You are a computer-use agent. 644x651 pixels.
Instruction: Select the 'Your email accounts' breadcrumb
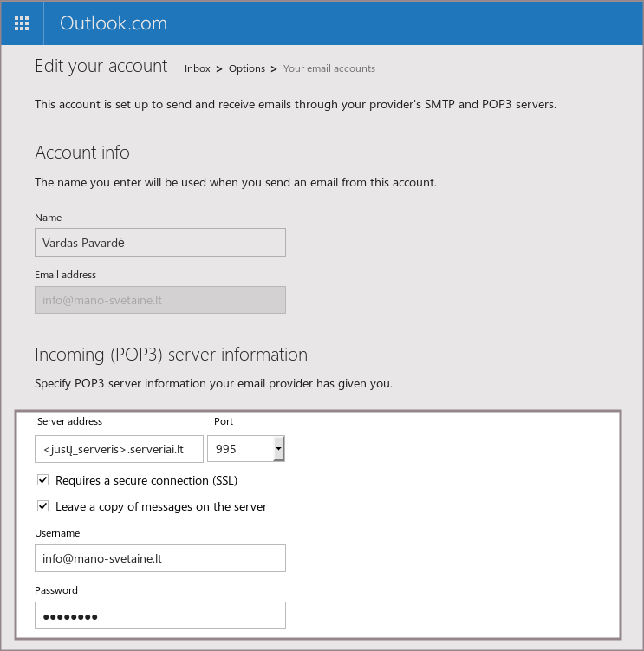pyautogui.click(x=329, y=68)
